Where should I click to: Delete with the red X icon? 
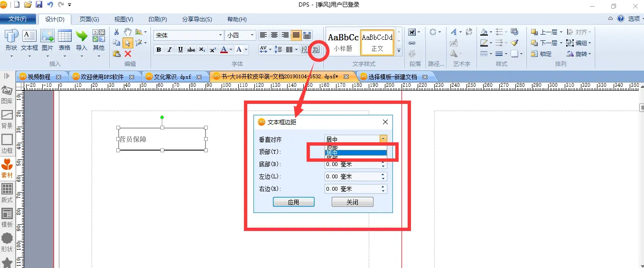pyautogui.click(x=128, y=54)
